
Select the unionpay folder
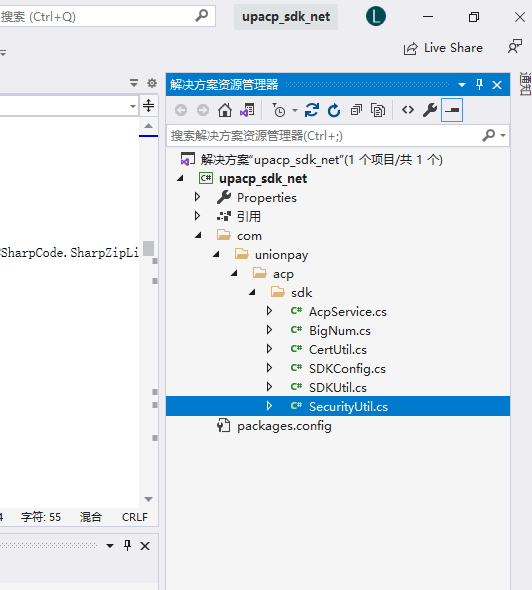[x=281, y=255]
